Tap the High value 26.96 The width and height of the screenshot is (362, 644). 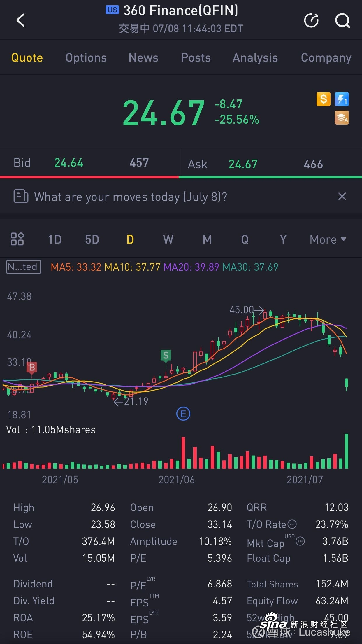point(103,508)
